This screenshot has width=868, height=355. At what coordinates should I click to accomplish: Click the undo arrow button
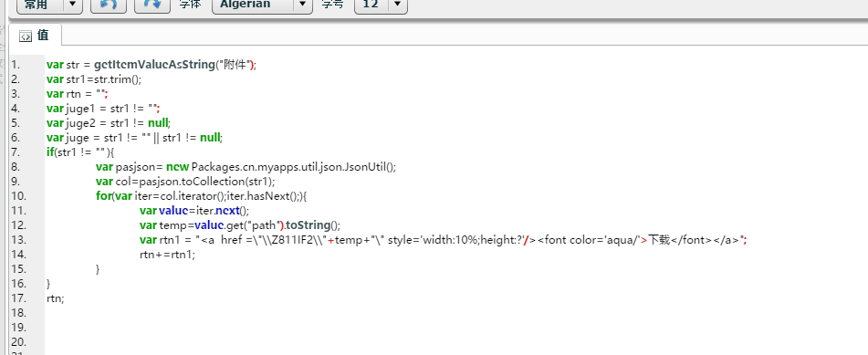[108, 5]
